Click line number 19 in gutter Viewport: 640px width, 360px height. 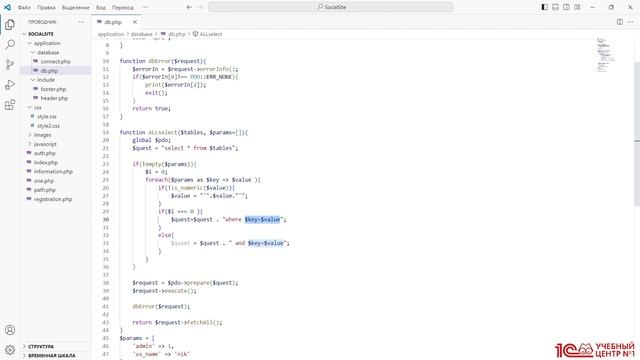pyautogui.click(x=106, y=133)
